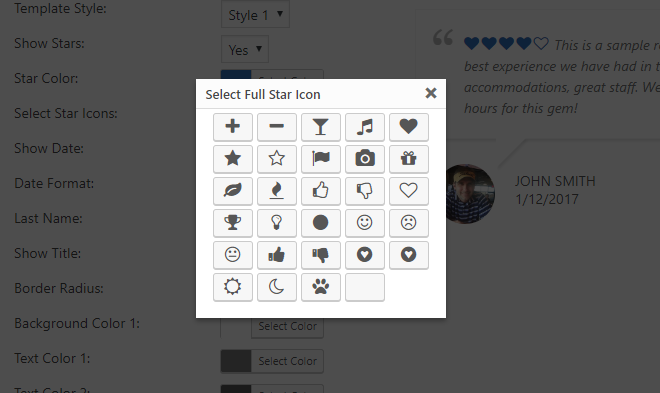The image size is (660, 393).
Task: Choose the music notes icon
Action: 365,127
